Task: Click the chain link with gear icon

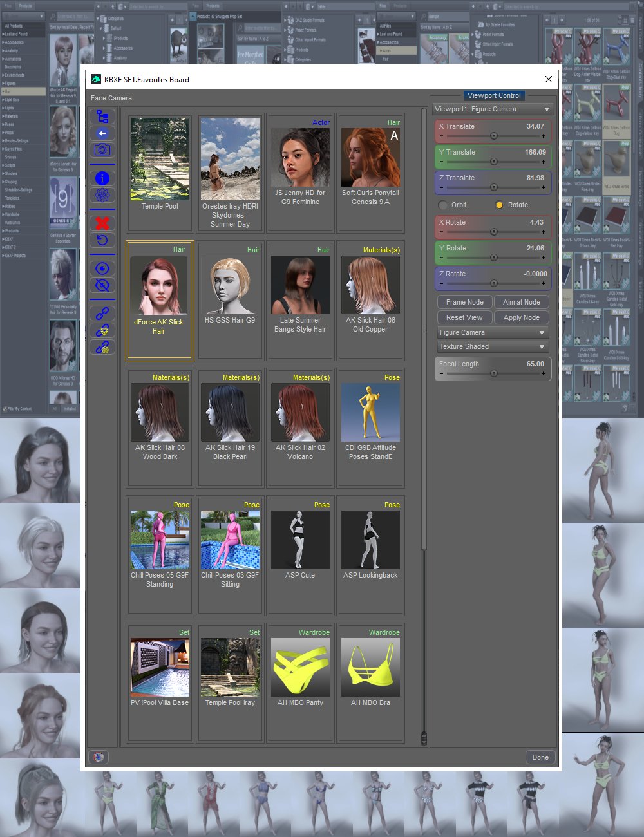Action: (x=102, y=347)
